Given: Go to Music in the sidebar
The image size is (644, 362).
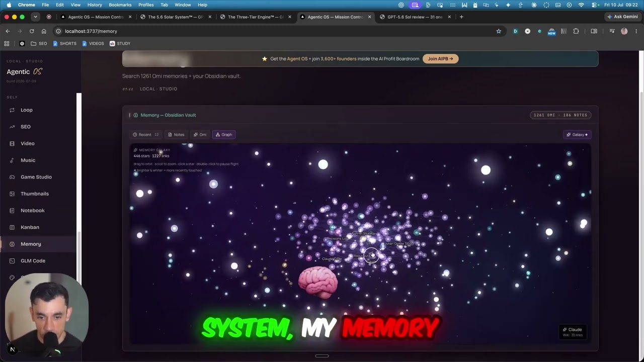Looking at the screenshot, I should (x=38, y=160).
